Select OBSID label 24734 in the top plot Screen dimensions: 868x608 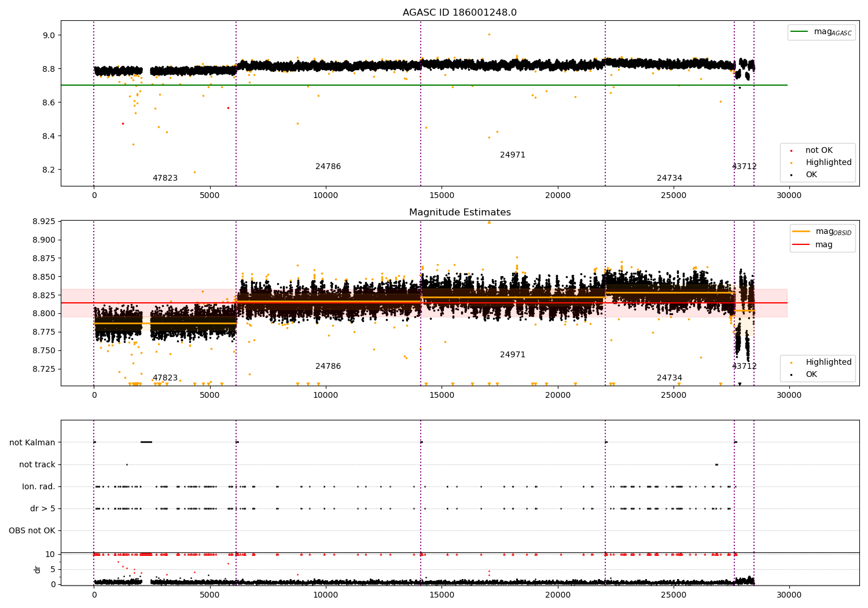coord(670,178)
